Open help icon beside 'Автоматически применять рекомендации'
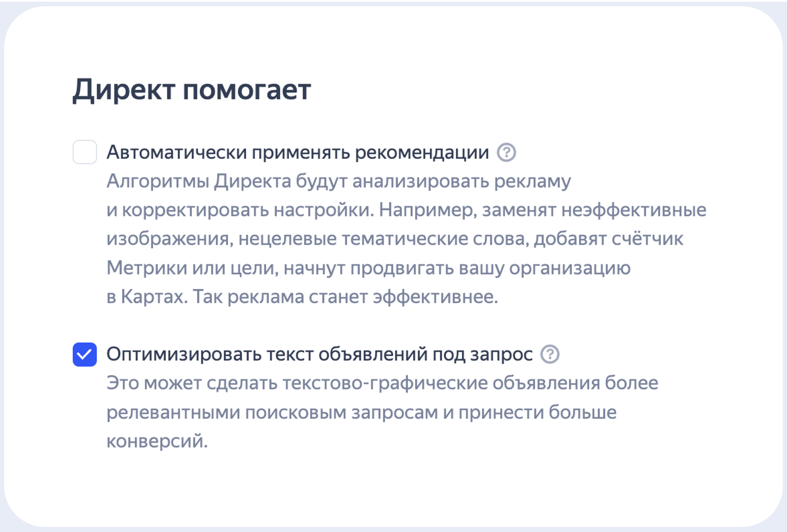Image resolution: width=787 pixels, height=532 pixels. (x=506, y=153)
